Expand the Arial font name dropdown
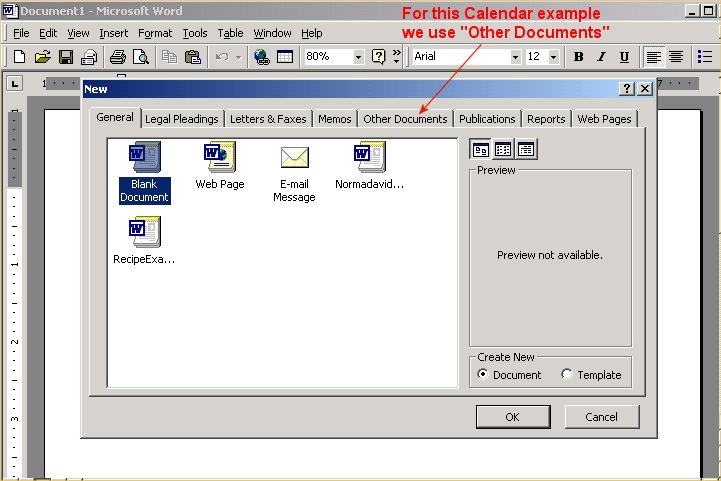 click(515, 57)
